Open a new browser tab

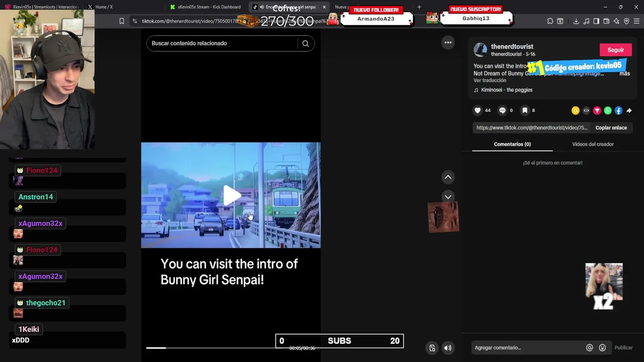pyautogui.click(x=419, y=7)
